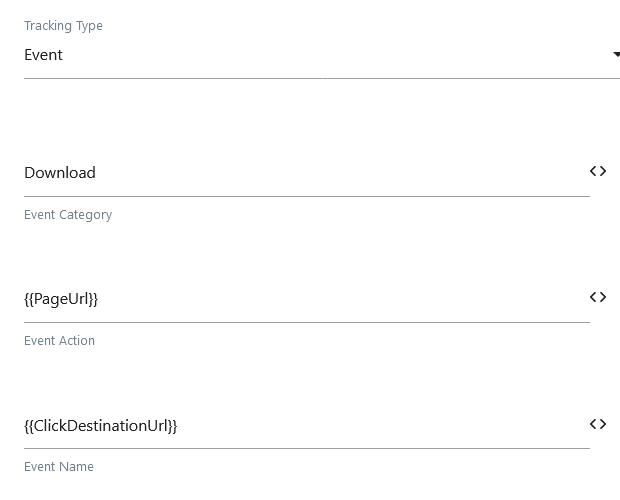This screenshot has width=620, height=500.
Task: Open variable picker for Event Category field
Action: click(598, 171)
